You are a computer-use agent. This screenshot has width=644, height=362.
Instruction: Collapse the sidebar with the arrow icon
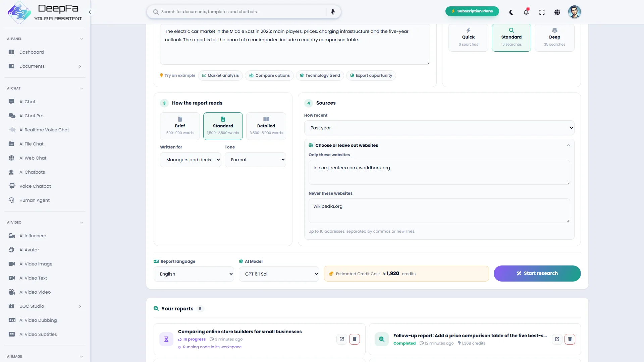[x=90, y=12]
